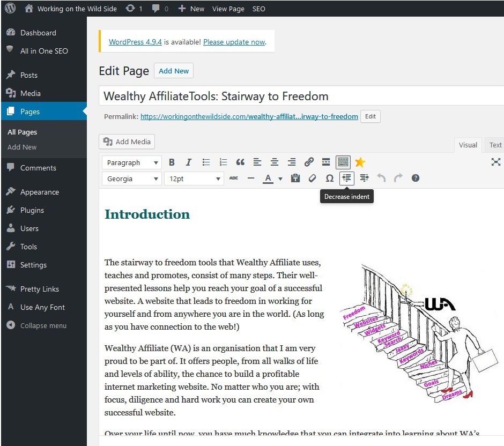The height and width of the screenshot is (446, 504).
Task: Open Settings in the sidebar
Action: 44,265
